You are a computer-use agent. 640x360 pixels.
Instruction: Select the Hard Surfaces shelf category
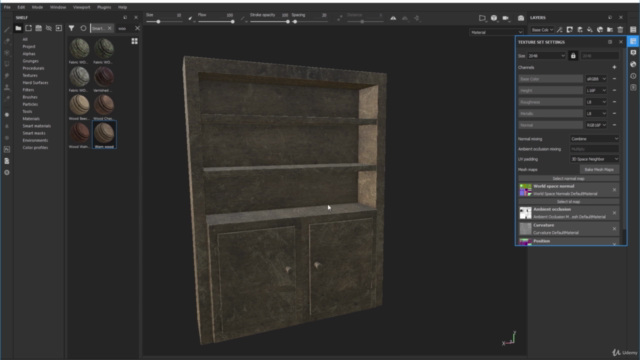(35, 83)
